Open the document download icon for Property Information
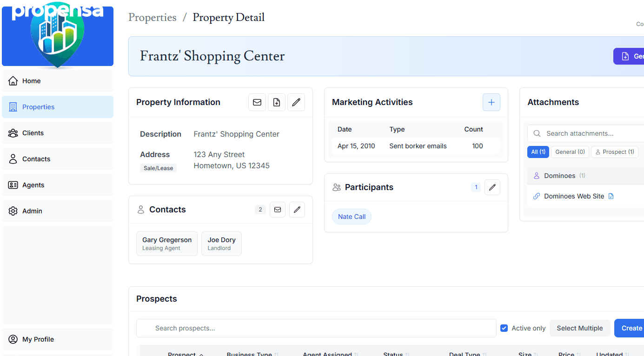 click(277, 102)
